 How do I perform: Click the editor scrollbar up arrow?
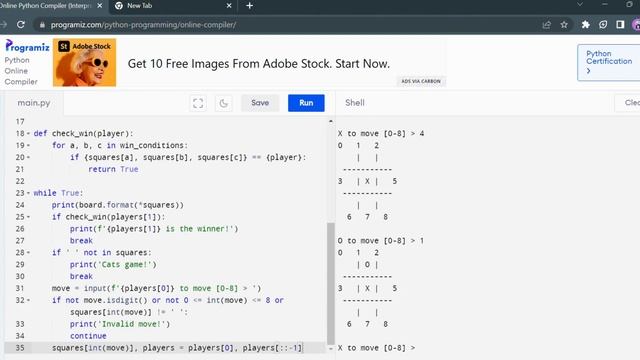coord(331,121)
